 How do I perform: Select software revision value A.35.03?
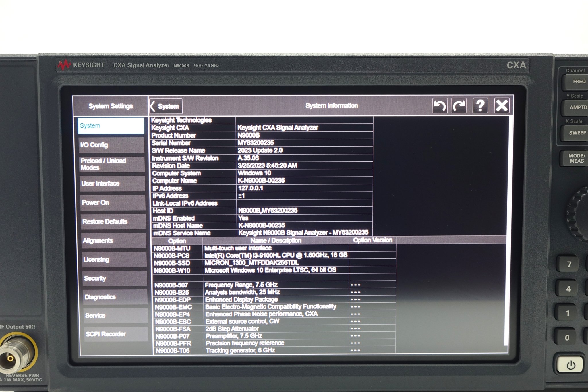248,158
